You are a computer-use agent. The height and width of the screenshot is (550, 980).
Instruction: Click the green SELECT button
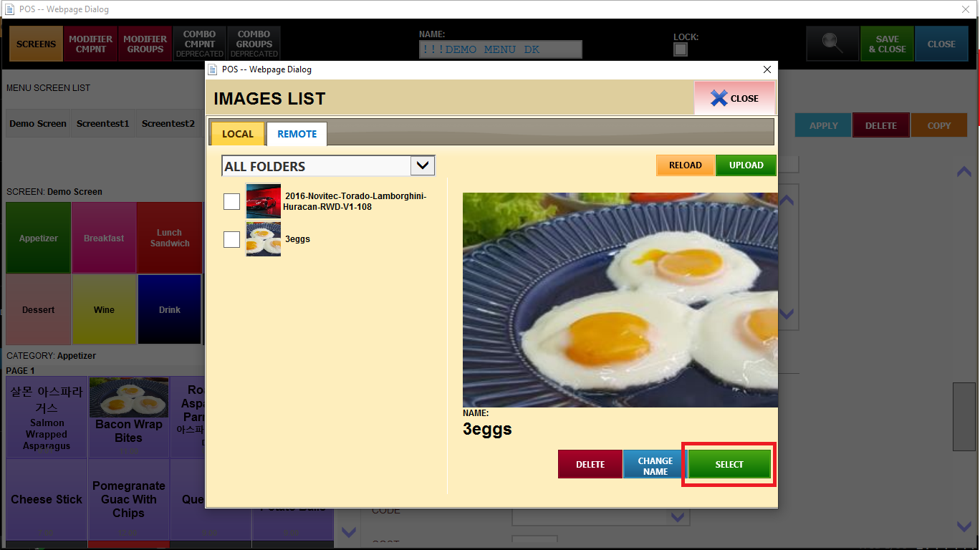(x=729, y=464)
